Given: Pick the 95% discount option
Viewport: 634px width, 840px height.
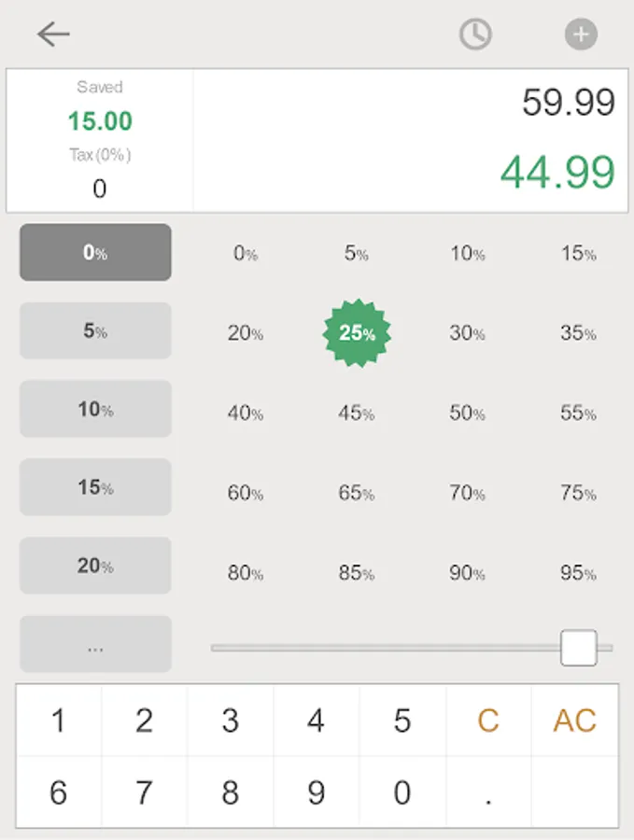Looking at the screenshot, I should click(x=578, y=573).
